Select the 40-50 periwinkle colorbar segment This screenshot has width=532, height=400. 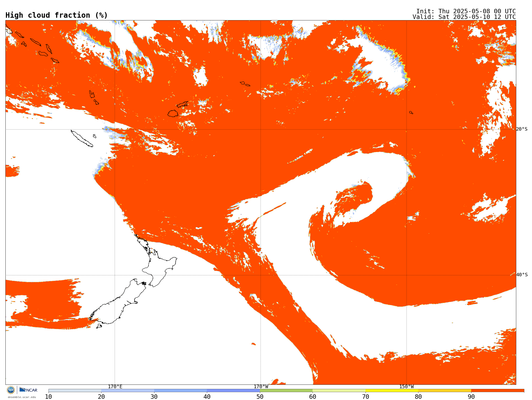click(233, 390)
